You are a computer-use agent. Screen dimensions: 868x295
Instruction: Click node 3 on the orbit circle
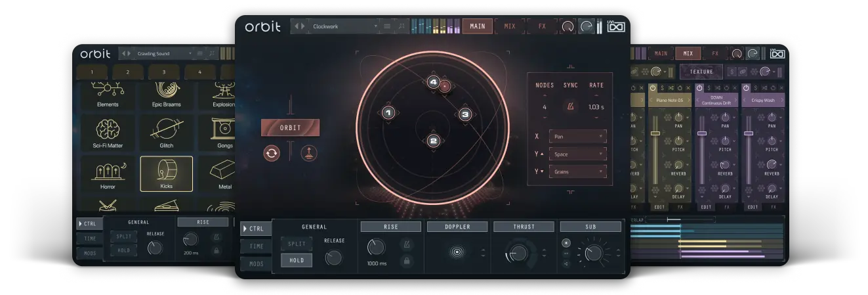[x=465, y=114]
